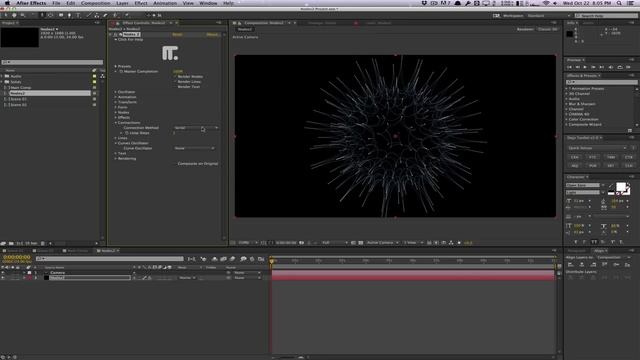Viewport: 640px width, 360px height.
Task: Expand the Presets group
Action: click(x=116, y=66)
